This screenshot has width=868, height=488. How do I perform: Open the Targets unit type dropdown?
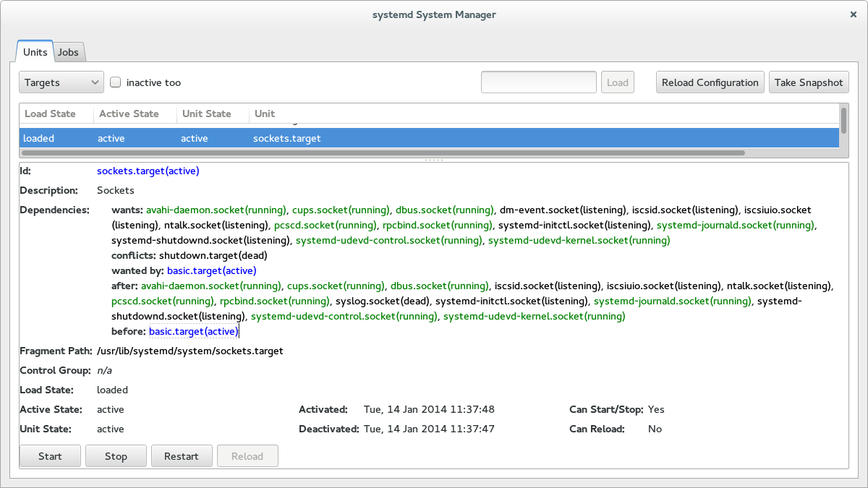61,82
